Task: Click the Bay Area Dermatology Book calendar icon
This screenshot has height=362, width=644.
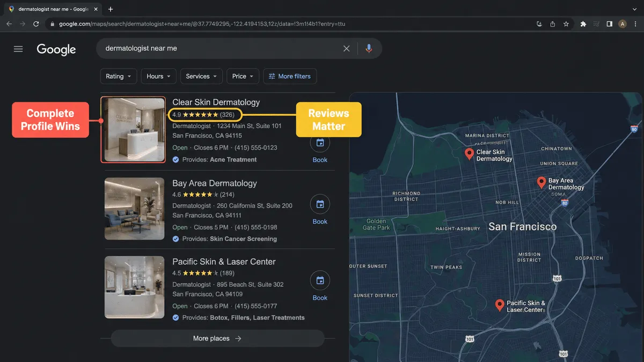Action: [320, 204]
